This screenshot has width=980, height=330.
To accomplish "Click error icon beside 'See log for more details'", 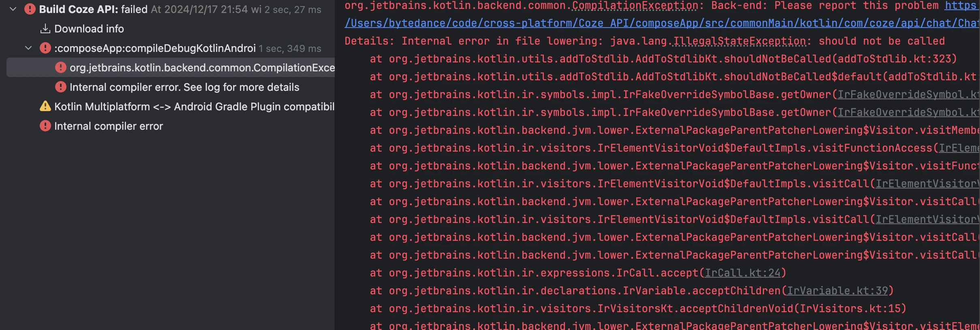I will [x=60, y=87].
